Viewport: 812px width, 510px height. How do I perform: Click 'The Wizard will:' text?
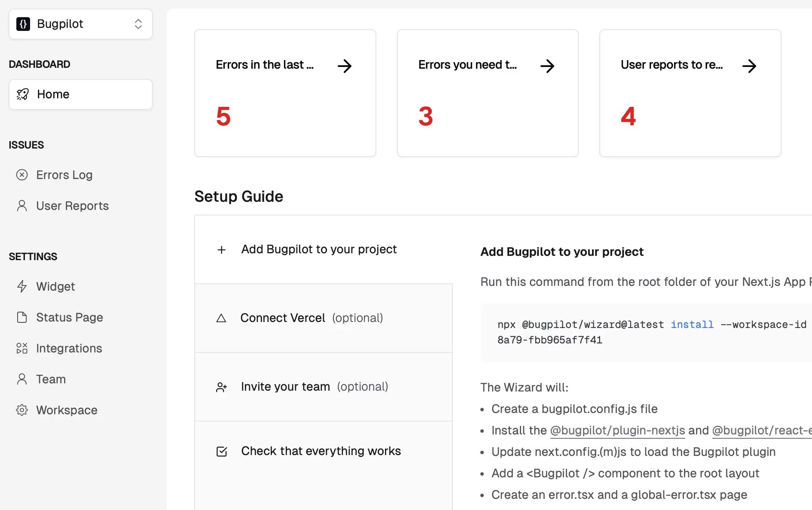click(x=525, y=388)
